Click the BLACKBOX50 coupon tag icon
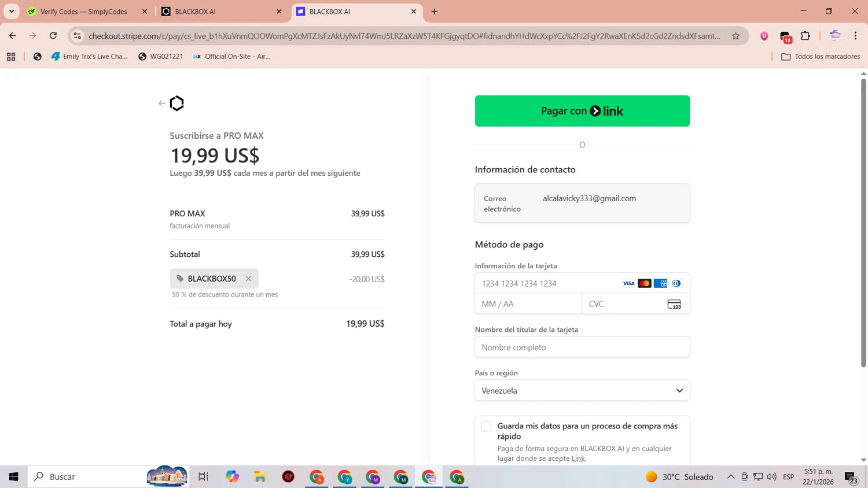Screen dimensions: 868x488 tap(180, 279)
